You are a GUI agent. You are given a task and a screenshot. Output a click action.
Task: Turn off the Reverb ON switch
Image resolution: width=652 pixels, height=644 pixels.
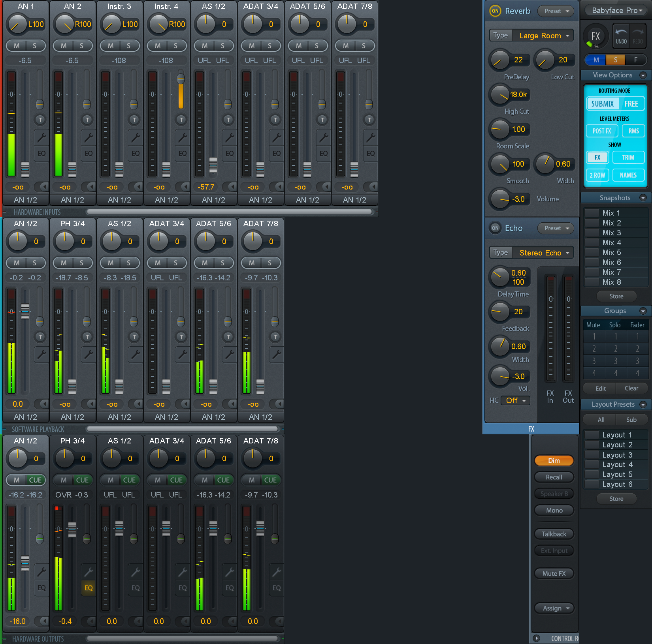click(495, 11)
